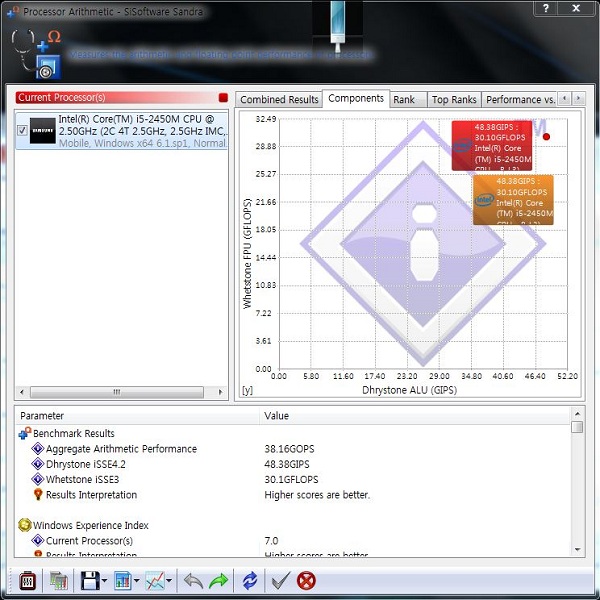Click 38.16GOPS value
600x600 pixels.
click(289, 449)
